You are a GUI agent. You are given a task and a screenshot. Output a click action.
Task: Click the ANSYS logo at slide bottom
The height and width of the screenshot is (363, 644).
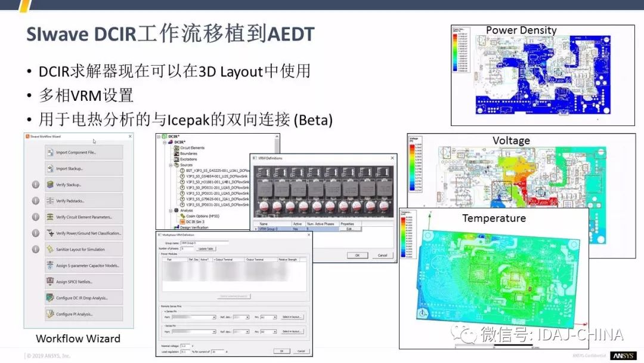[623, 356]
